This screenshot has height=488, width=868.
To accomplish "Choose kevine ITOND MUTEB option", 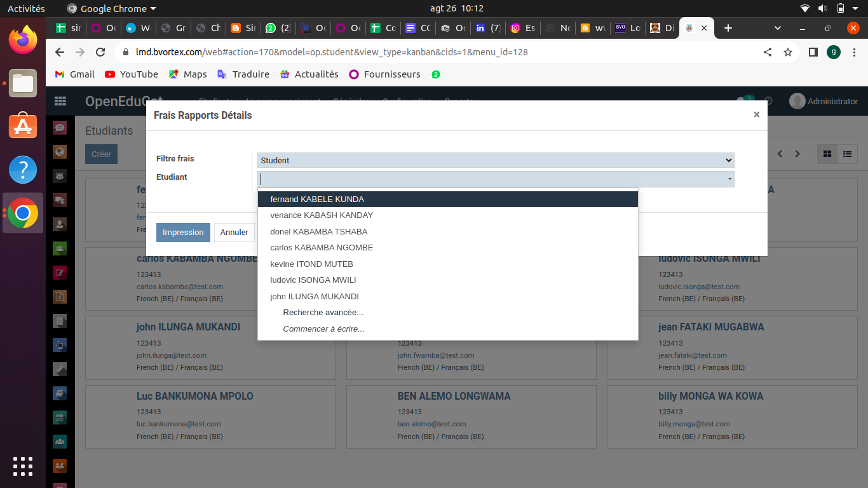I will pos(311,264).
